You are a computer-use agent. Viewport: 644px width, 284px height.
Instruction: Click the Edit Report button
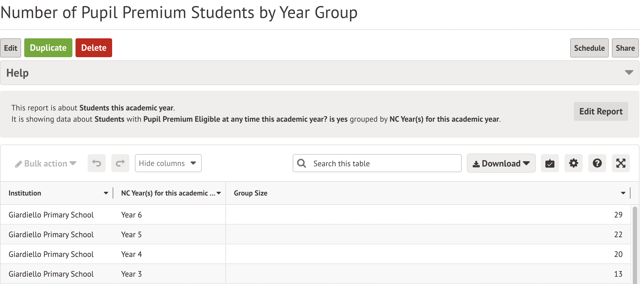click(x=601, y=112)
